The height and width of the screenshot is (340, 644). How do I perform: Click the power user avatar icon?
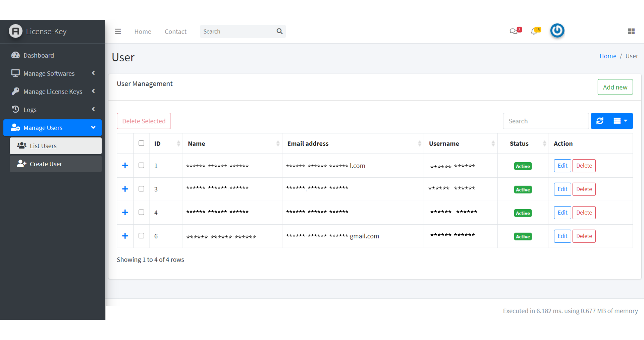(557, 31)
